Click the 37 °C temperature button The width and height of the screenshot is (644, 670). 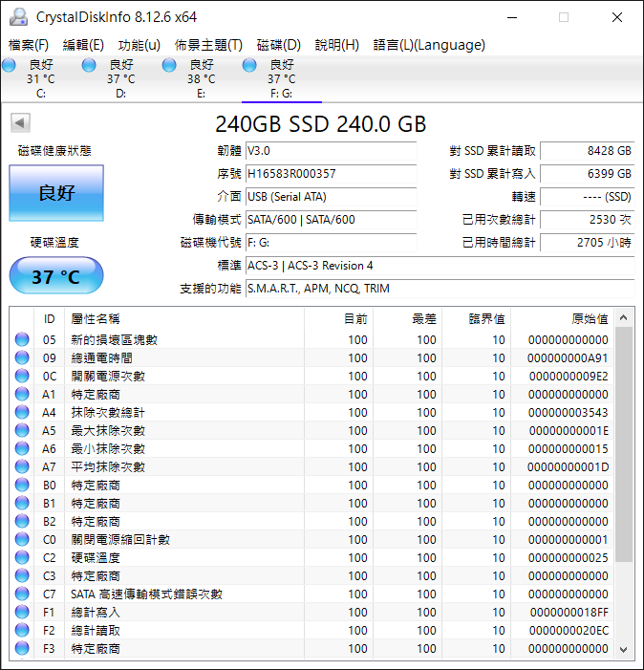pyautogui.click(x=56, y=277)
